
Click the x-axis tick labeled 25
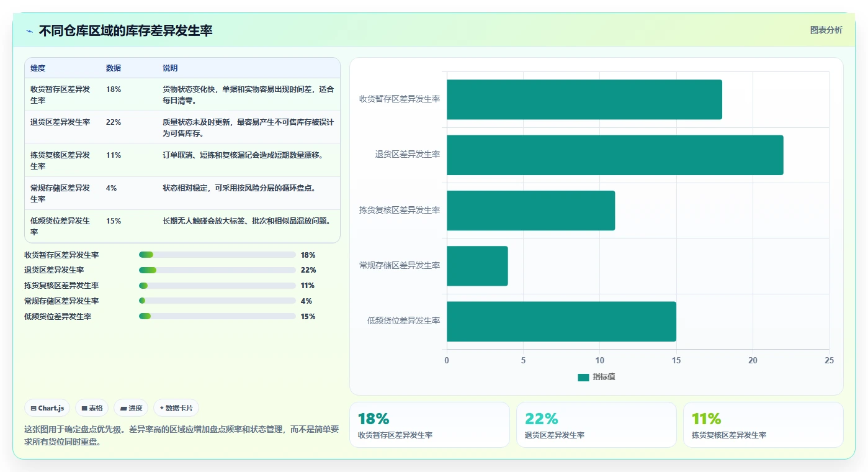(830, 361)
